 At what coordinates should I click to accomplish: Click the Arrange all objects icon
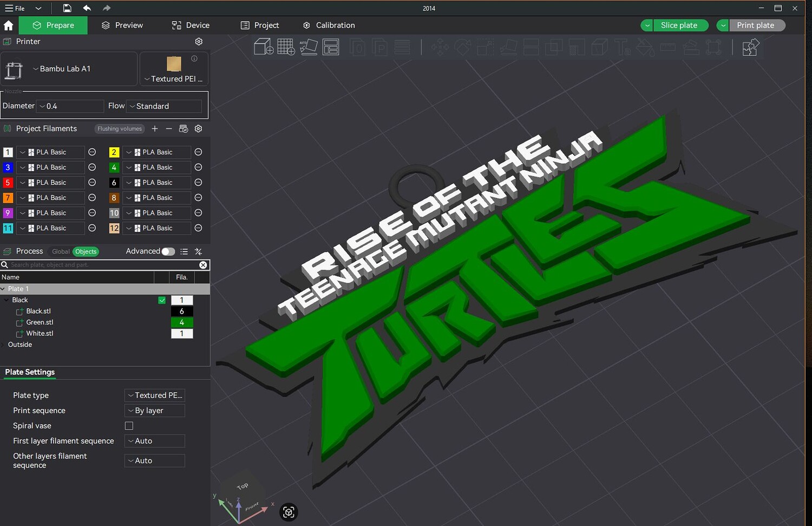point(331,47)
